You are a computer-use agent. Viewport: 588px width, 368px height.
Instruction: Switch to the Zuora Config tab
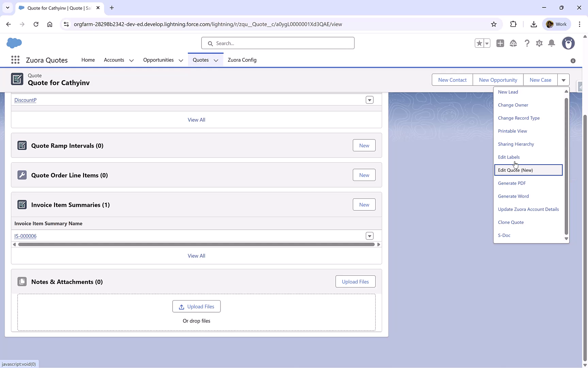[x=242, y=60]
